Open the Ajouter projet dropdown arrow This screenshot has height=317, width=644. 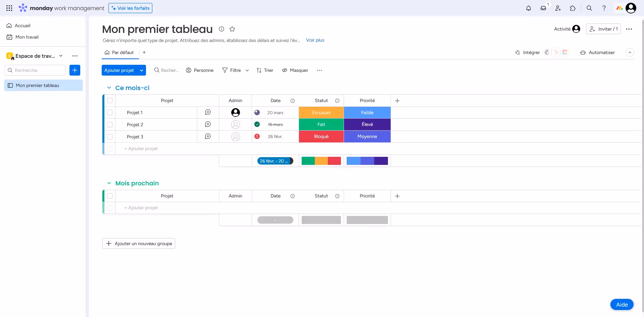[142, 70]
